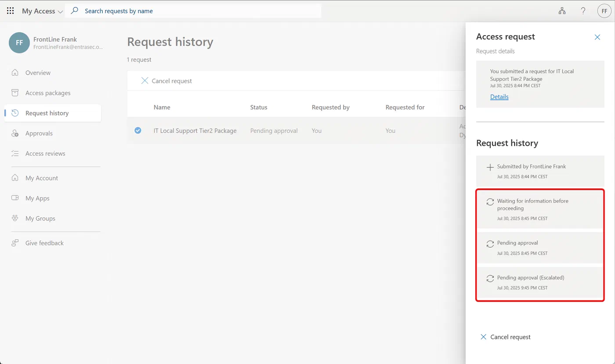The width and height of the screenshot is (615, 364).
Task: Click the Access reviews checklist icon
Action: point(15,153)
